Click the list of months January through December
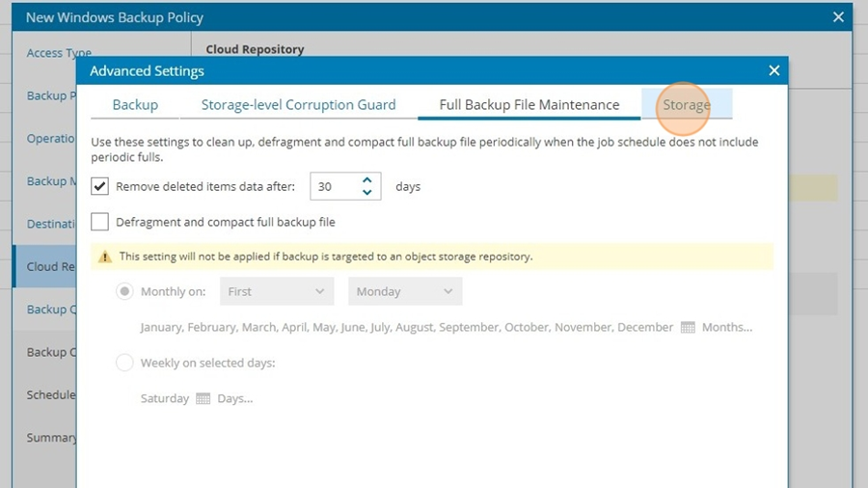868x488 pixels. tap(407, 327)
